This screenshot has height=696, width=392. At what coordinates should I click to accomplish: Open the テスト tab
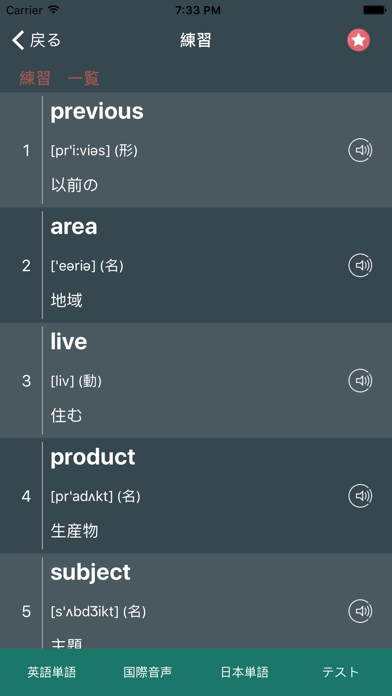(341, 672)
